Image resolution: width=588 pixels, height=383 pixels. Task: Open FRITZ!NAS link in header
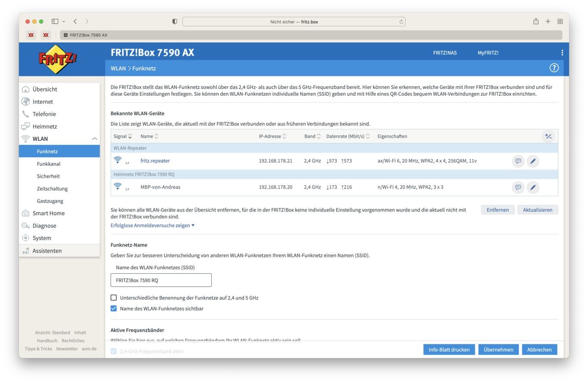click(x=445, y=53)
